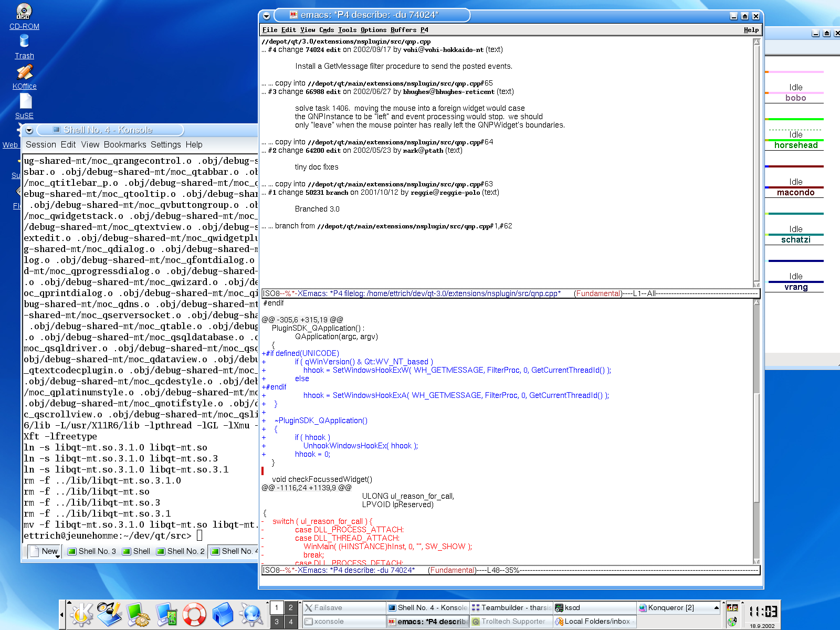Open Cmds menu in emacs
The height and width of the screenshot is (630, 840).
click(x=327, y=30)
